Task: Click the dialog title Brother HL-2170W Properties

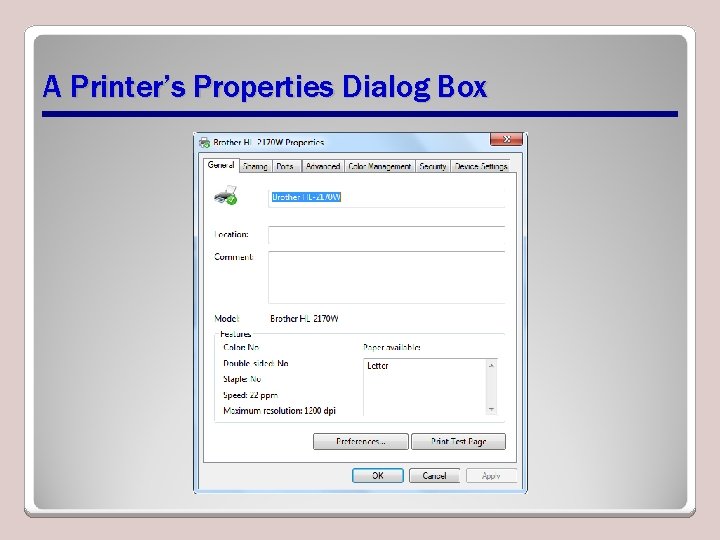Action: coord(269,142)
